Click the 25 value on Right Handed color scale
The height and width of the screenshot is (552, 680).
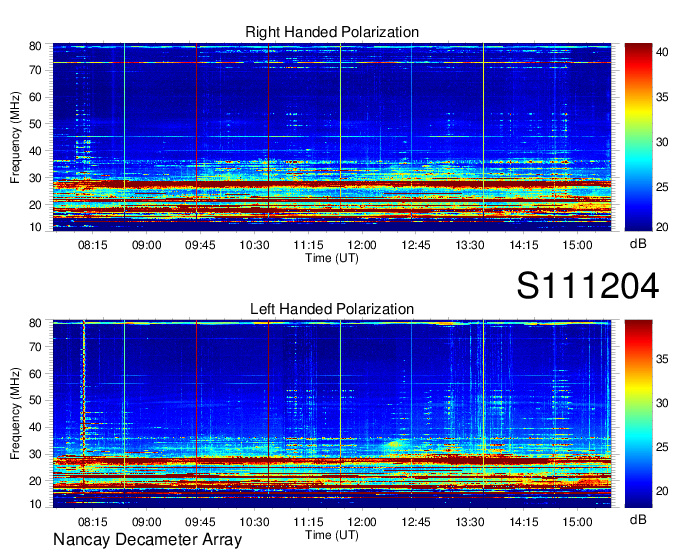662,187
